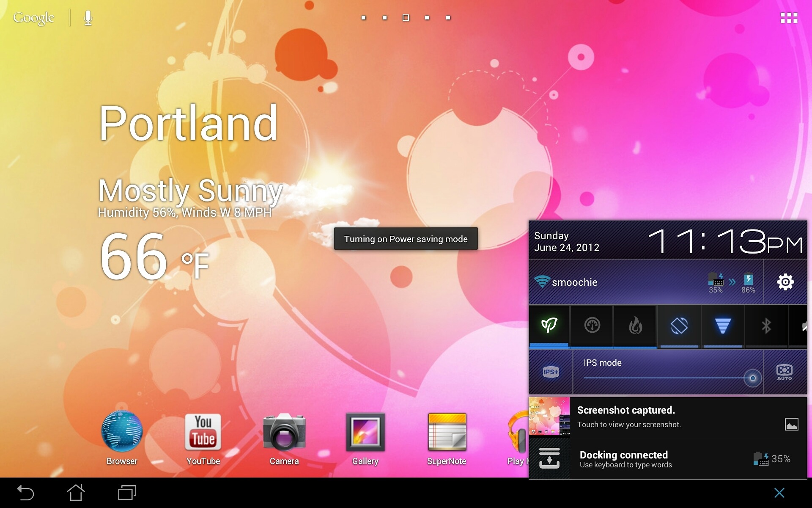This screenshot has height=508, width=812.
Task: Select Performance mode flame icon
Action: click(x=635, y=325)
